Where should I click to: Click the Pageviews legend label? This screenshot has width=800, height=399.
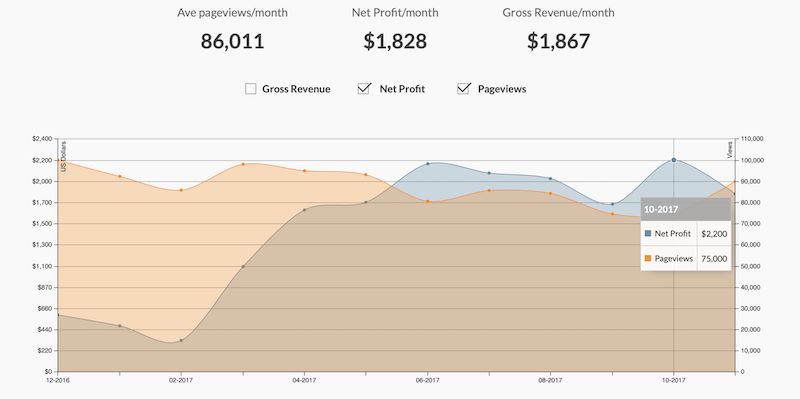pos(502,89)
